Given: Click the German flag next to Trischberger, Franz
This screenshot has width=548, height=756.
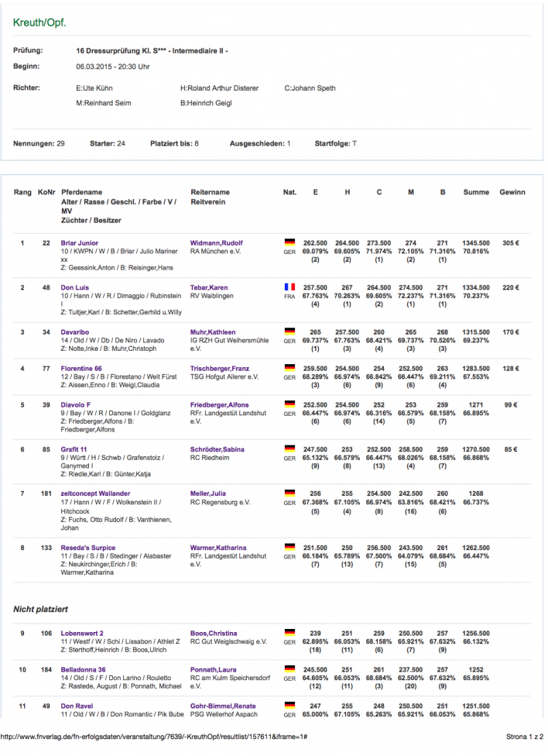Looking at the screenshot, I should [289, 368].
